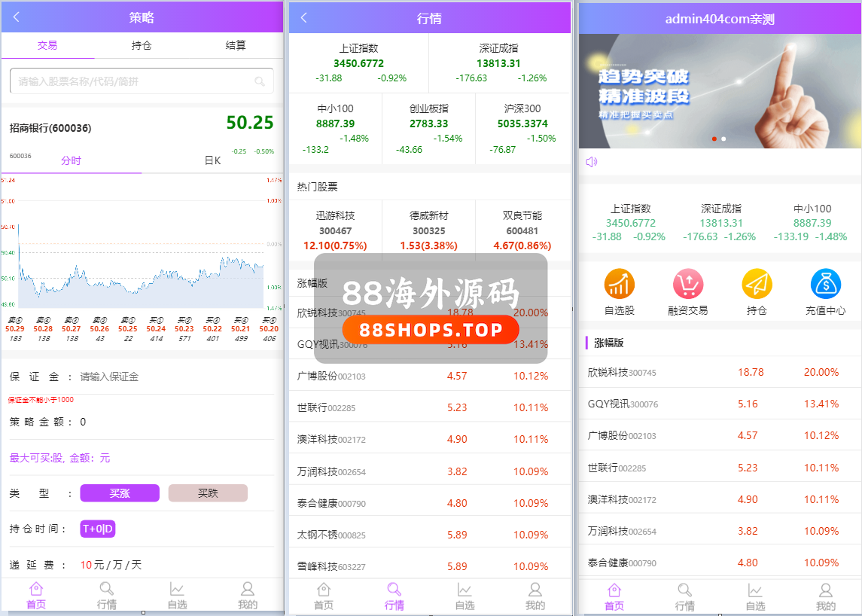The image size is (862, 616).
Task: Click the back arrow on 策略 screen
Action: (17, 17)
